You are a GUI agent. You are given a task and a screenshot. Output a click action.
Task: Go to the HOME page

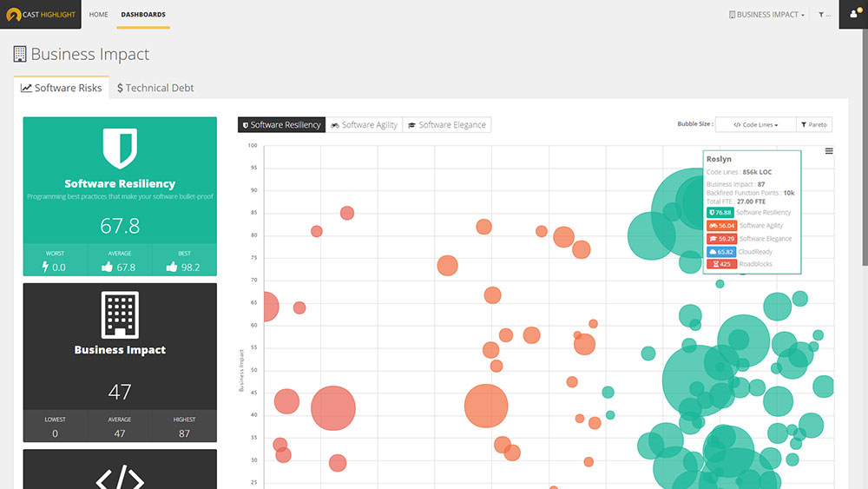[99, 15]
